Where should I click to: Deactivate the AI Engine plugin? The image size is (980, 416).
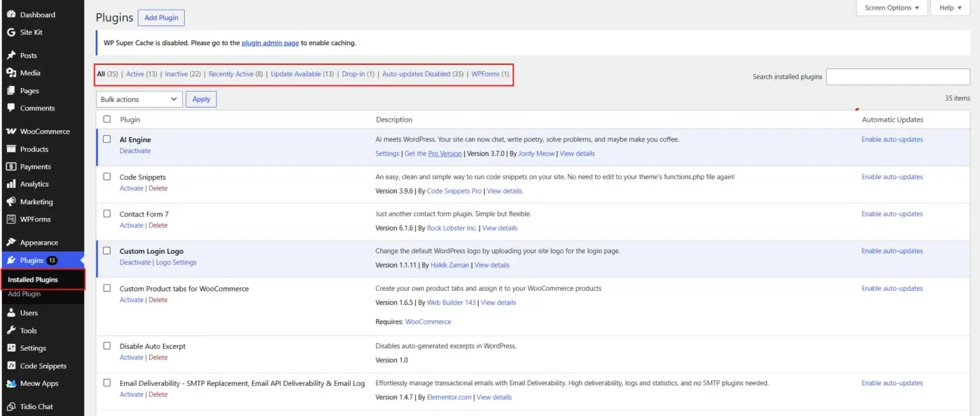135,151
